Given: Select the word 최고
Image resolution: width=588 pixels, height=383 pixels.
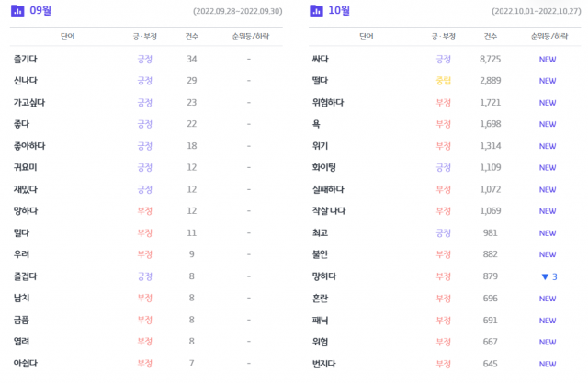Looking at the screenshot, I should [x=321, y=232].
